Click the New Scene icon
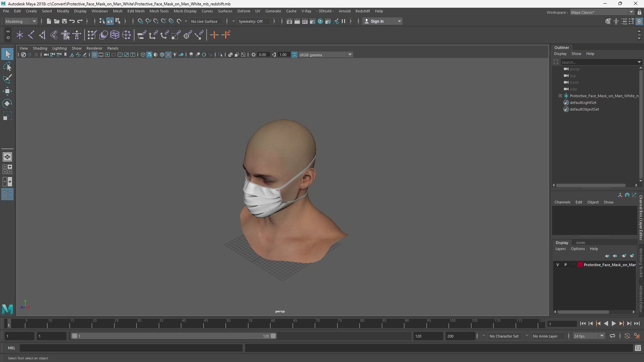644x362 pixels. pyautogui.click(x=49, y=21)
